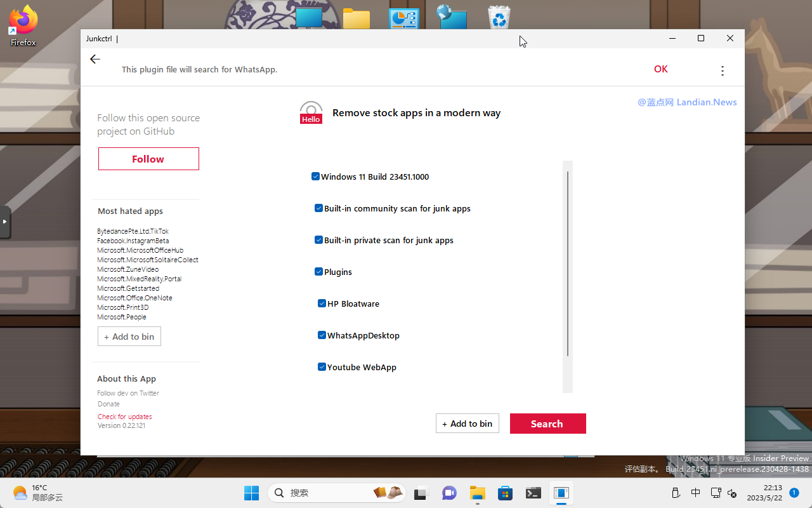Click the scan list vertical scrollbar

coord(568,264)
